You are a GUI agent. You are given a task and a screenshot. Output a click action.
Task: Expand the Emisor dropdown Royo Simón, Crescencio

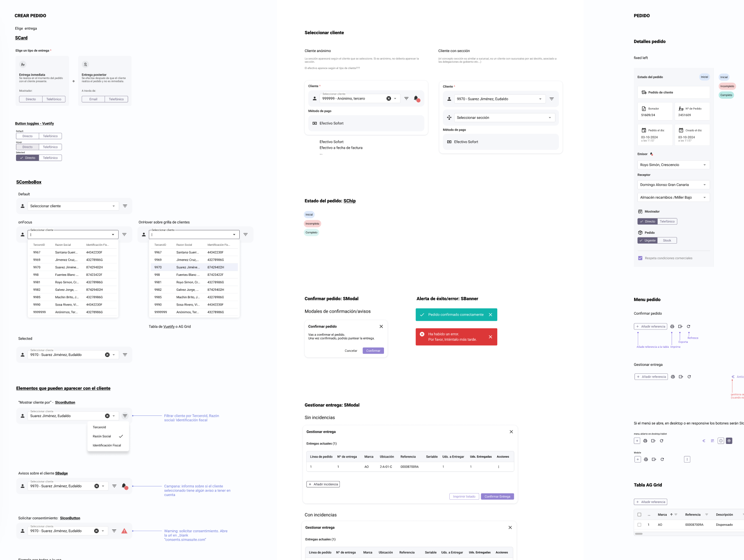tap(673, 164)
